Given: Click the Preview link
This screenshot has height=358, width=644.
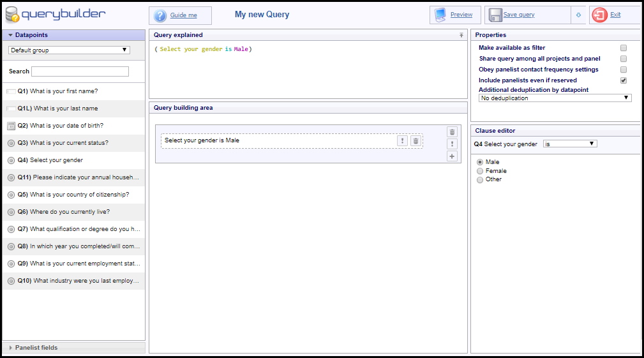Looking at the screenshot, I should (x=461, y=15).
